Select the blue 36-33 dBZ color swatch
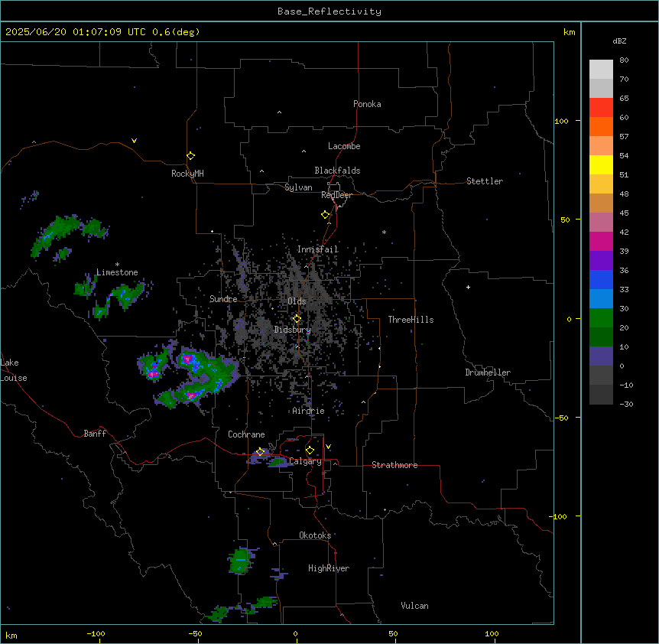 tap(601, 279)
